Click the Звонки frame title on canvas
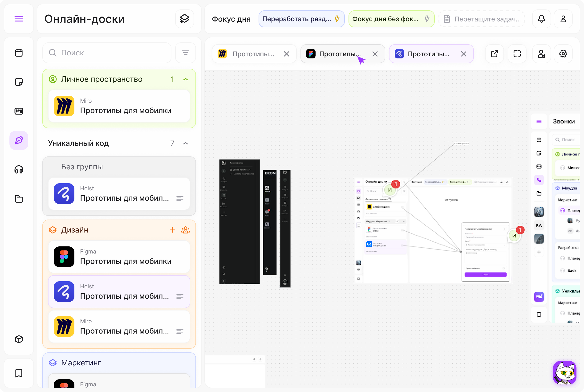This screenshot has height=392, width=584. coord(564,122)
